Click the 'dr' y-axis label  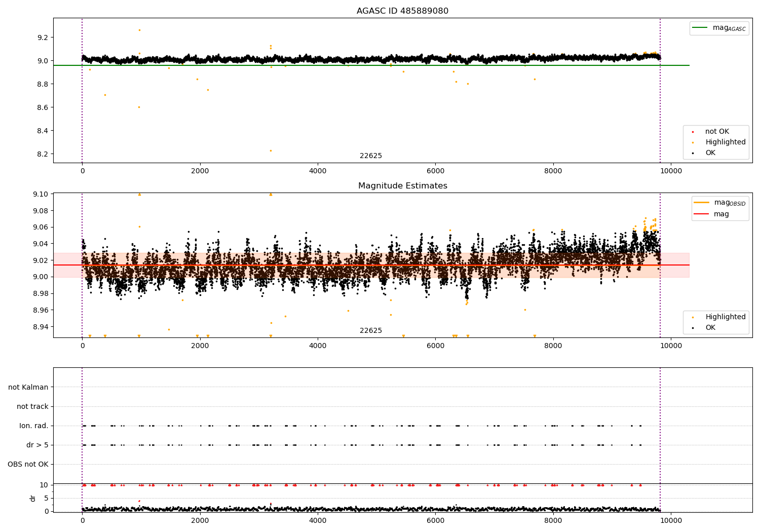click(x=33, y=498)
